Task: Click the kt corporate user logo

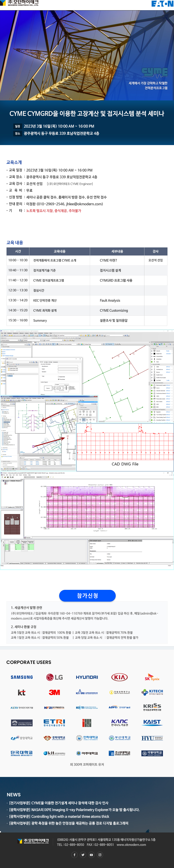Action: pyautogui.click(x=22, y=692)
